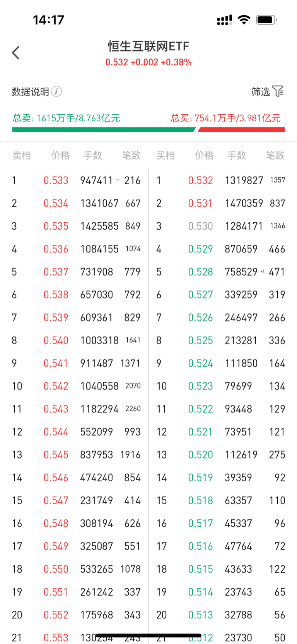Screen dimensions: 297x644
Task: Tap the home indicator bar
Action: (148, 635)
